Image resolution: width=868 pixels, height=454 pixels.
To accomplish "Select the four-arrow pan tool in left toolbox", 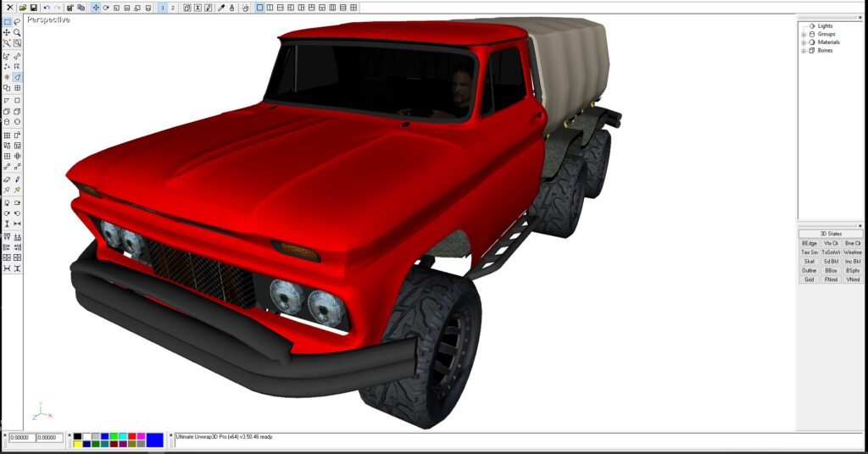I will click(7, 32).
